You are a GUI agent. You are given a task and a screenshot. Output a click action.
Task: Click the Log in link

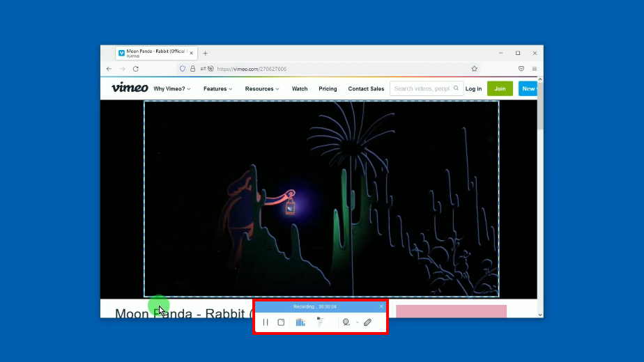(x=473, y=88)
